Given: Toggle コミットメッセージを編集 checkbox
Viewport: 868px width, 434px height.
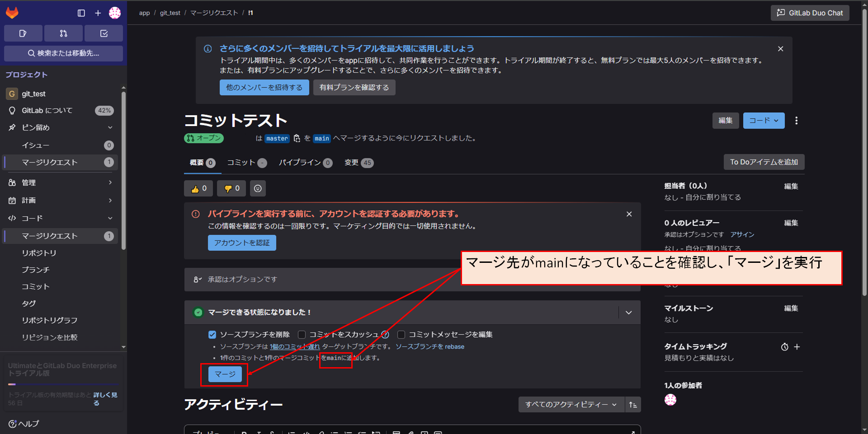Looking at the screenshot, I should tap(401, 335).
